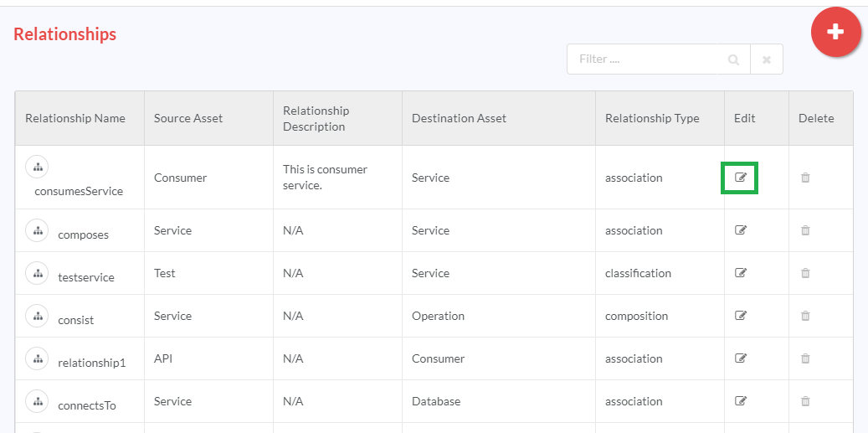
Task: Delete the connectsTo relationship
Action: pos(805,401)
